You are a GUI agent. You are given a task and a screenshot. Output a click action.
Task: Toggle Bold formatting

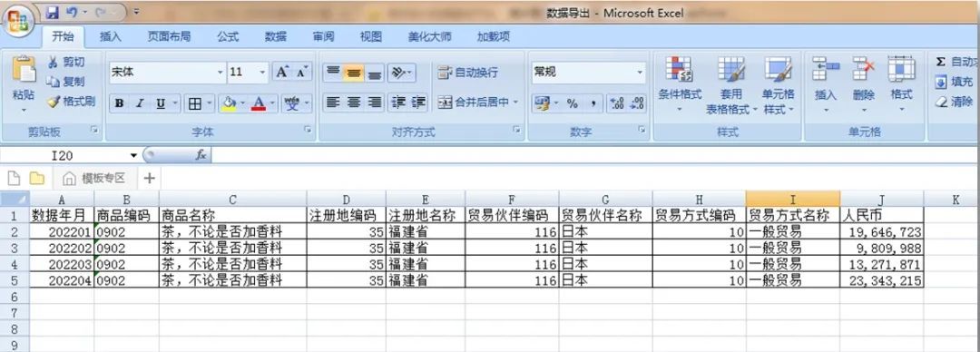[x=119, y=103]
